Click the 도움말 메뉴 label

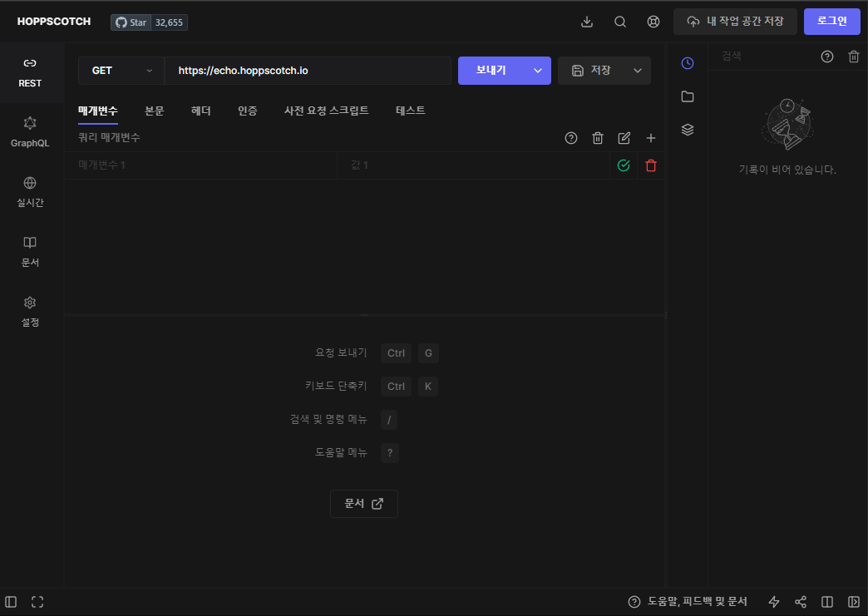pos(341,452)
